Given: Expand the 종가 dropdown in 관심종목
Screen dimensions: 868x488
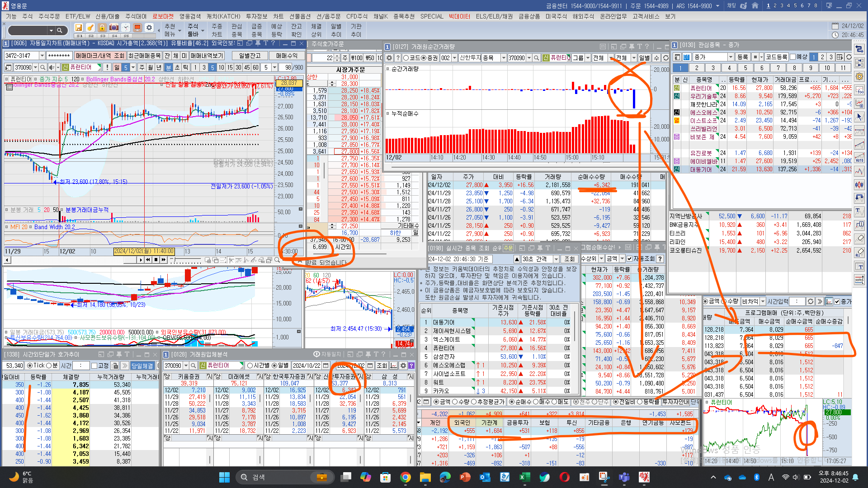Looking at the screenshot, I should [731, 57].
